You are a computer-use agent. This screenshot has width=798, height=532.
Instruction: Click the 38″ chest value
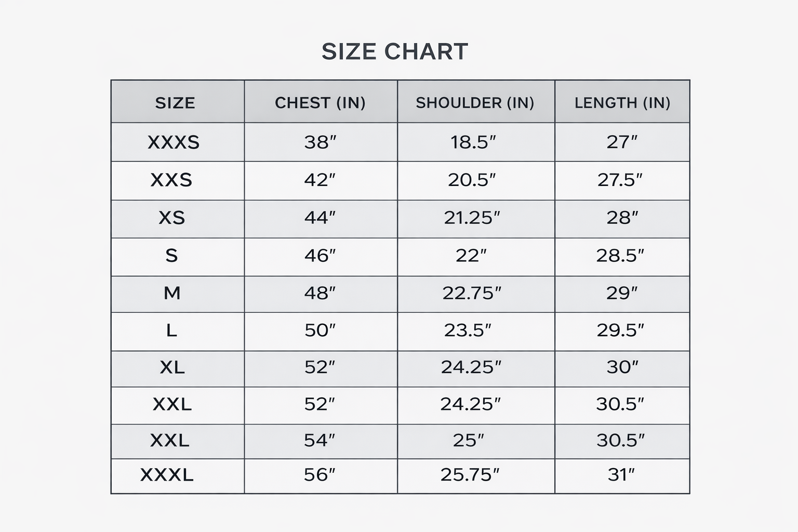(320, 142)
